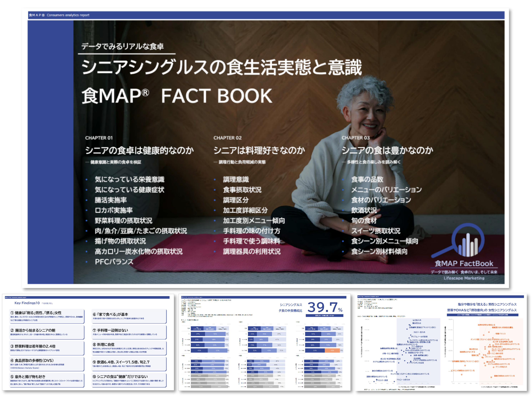Click the '食シーン別メニュー傾向' bullet

click(385, 241)
